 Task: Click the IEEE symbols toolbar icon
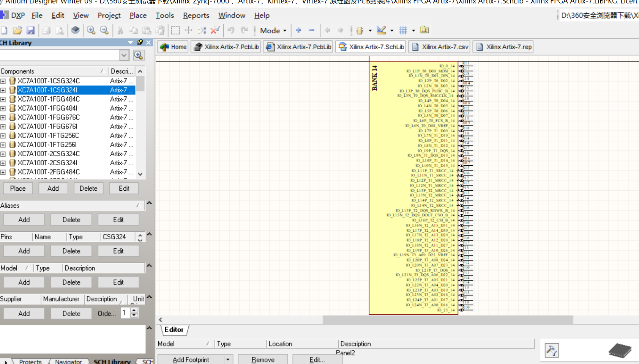coord(360,30)
